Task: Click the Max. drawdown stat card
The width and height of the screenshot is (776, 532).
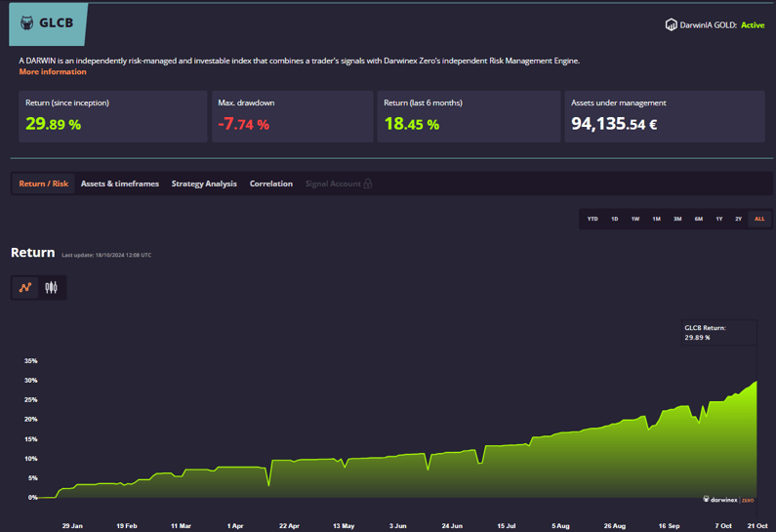Action: coord(292,116)
